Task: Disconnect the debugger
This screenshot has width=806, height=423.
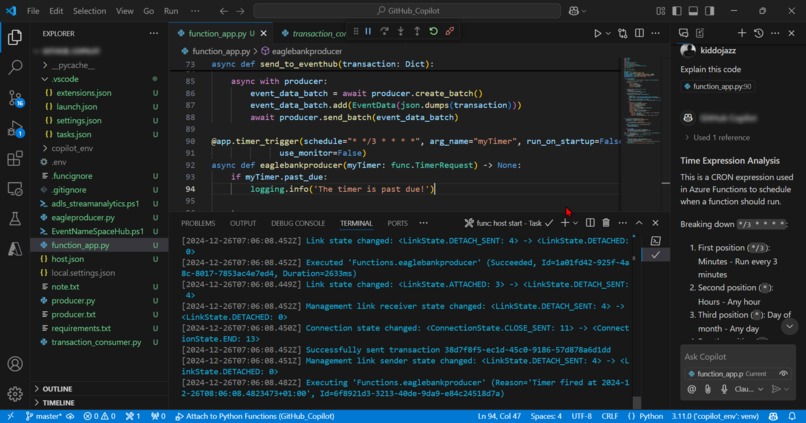Action: coord(450,31)
